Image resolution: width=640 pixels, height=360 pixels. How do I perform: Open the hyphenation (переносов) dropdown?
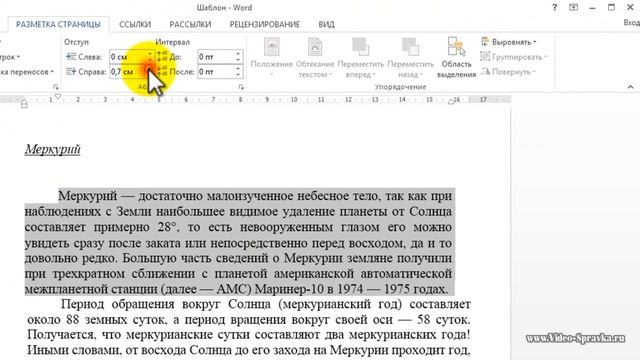point(27,72)
